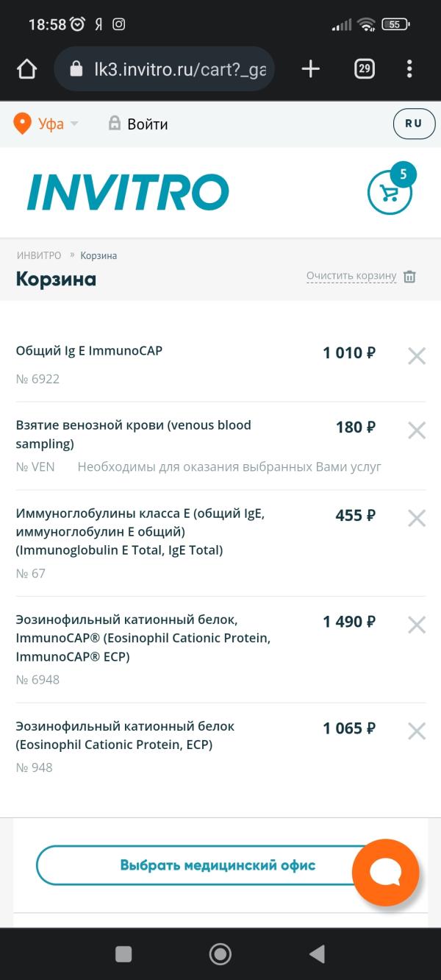Switch language with RU button
Image resolution: width=441 pixels, height=980 pixels.
(x=414, y=124)
